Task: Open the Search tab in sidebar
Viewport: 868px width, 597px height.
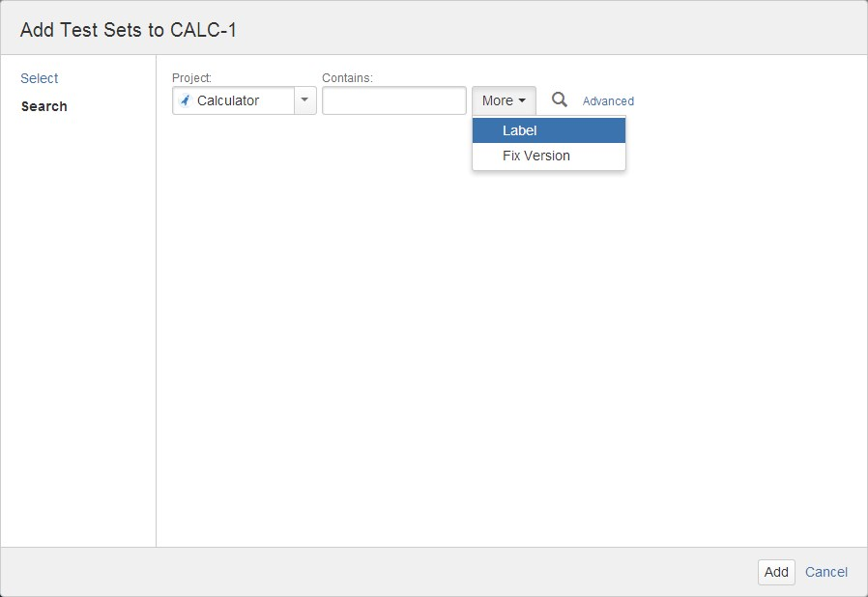Action: [x=44, y=106]
